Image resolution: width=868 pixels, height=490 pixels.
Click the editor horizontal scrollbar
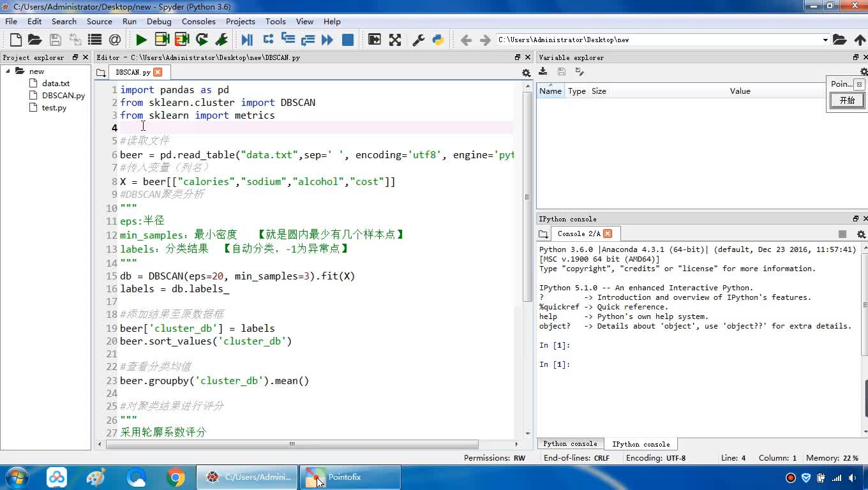coord(292,444)
